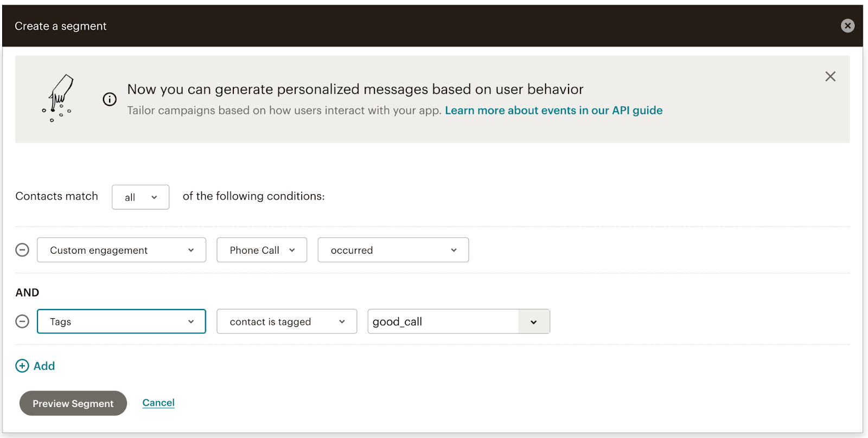Open the Custom engagement dropdown
868x438 pixels.
122,250
